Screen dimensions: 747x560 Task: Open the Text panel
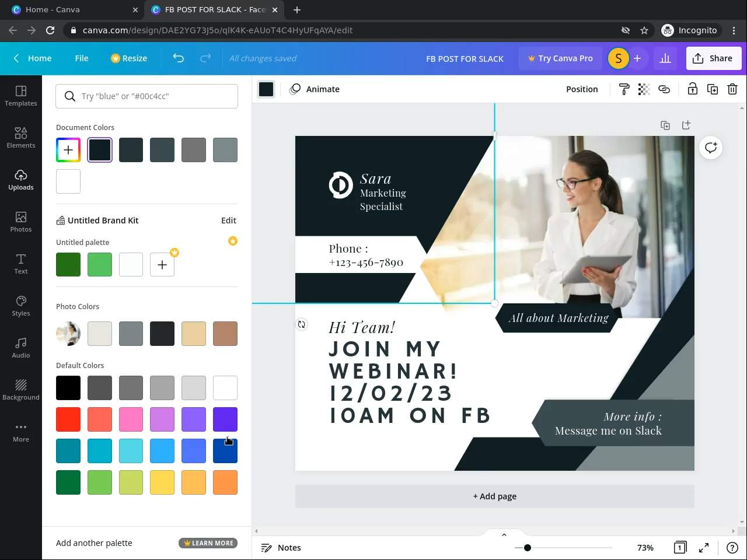21,264
